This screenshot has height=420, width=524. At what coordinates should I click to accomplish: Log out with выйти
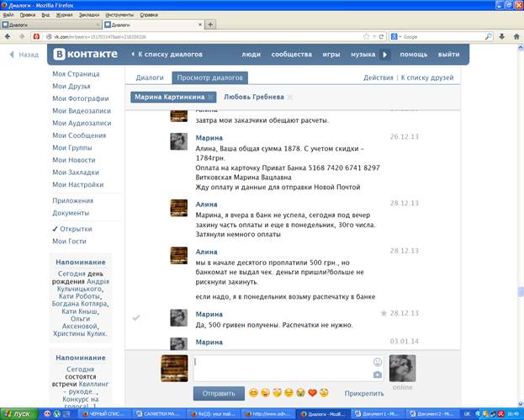(448, 55)
